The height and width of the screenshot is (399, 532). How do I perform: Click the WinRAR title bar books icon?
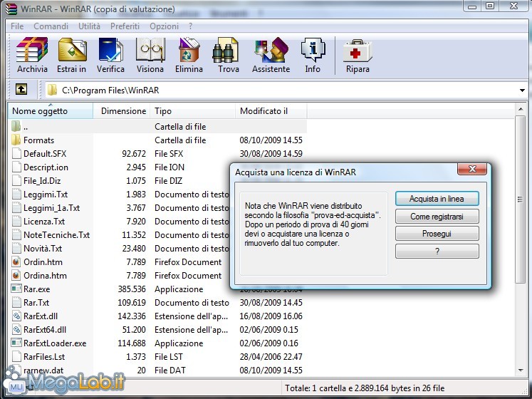tap(11, 9)
